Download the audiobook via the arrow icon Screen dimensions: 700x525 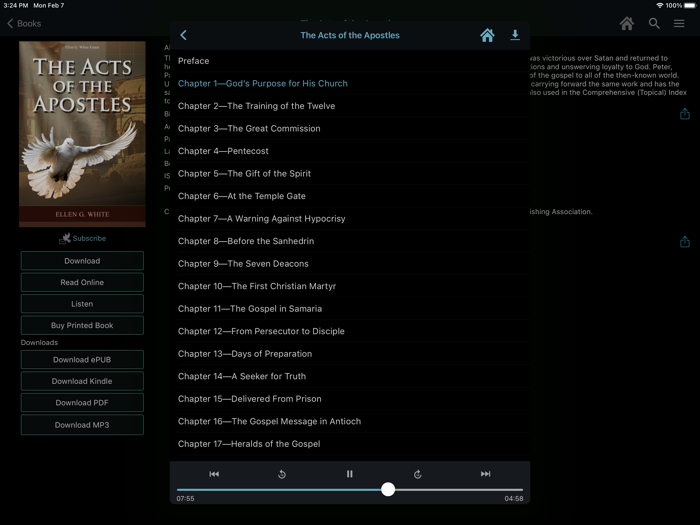515,35
